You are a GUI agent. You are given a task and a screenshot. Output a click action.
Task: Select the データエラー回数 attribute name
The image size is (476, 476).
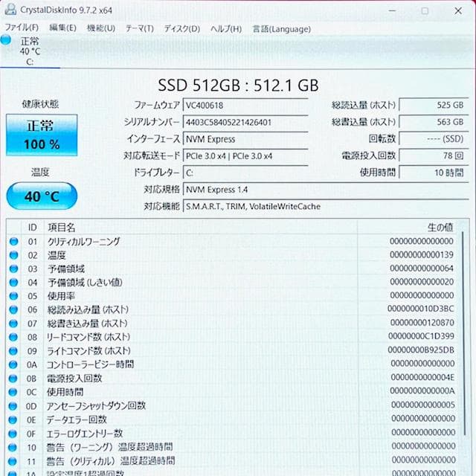[77, 419]
